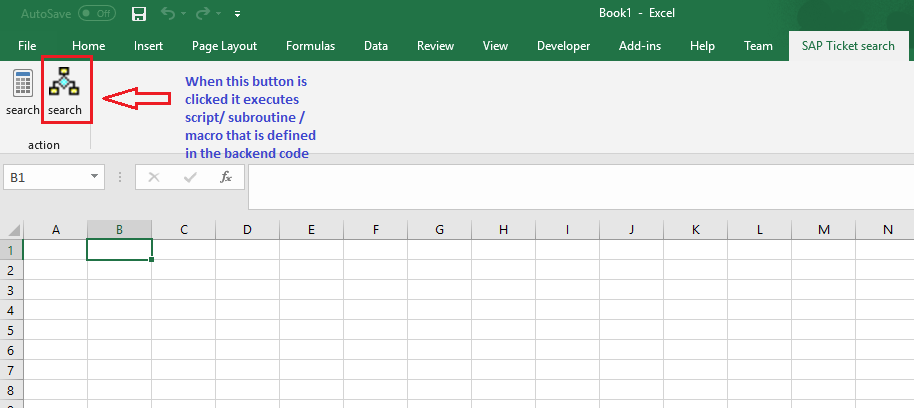Select column L header

pyautogui.click(x=760, y=230)
